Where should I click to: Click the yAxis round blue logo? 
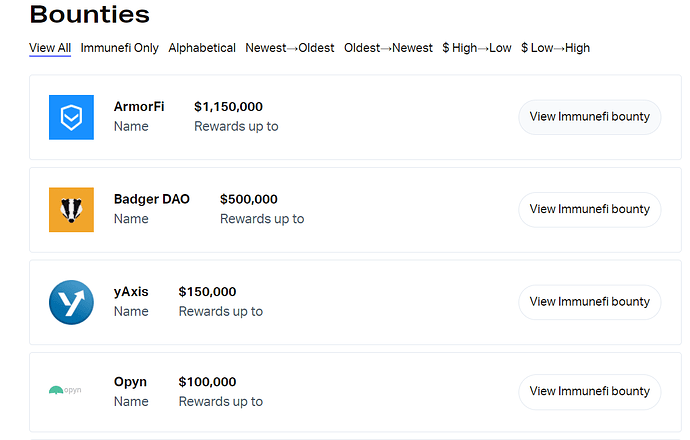(71, 302)
